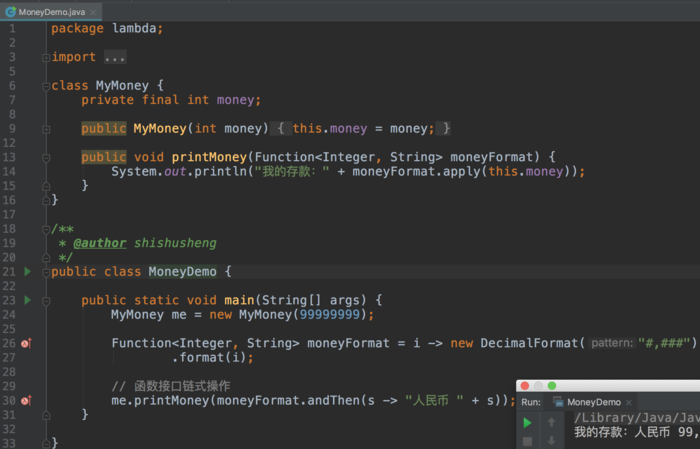Viewport: 700px width, 449px height.
Task: Collapse the MyMoney class at line 6
Action: [x=46, y=86]
